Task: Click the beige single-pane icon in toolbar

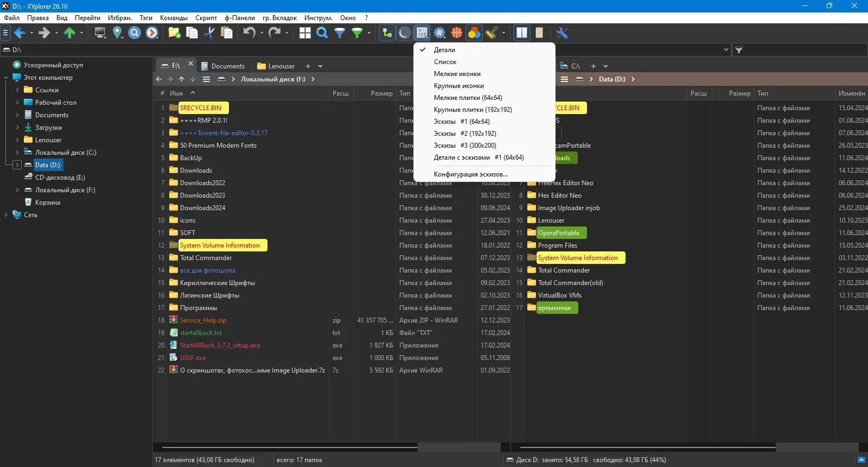Action: tap(539, 33)
